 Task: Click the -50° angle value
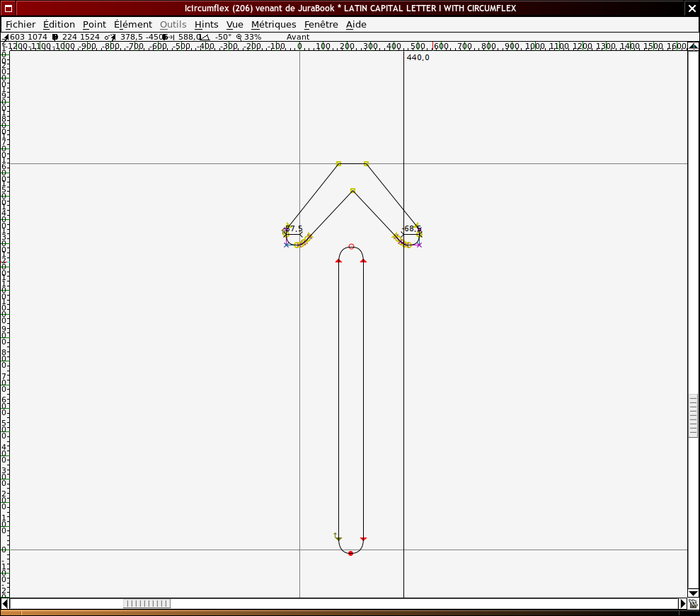pyautogui.click(x=223, y=37)
